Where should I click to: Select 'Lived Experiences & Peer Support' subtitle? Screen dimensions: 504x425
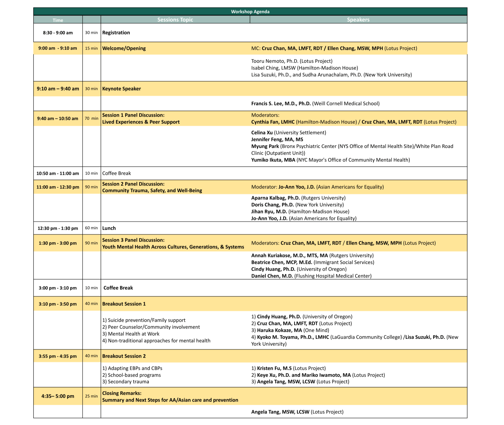point(141,122)
